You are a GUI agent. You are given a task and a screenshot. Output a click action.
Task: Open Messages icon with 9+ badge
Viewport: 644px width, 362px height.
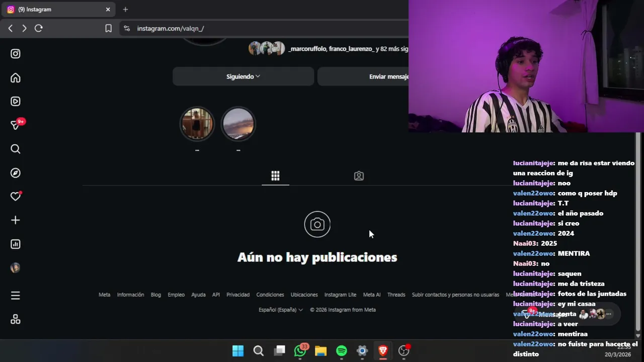[x=16, y=125]
